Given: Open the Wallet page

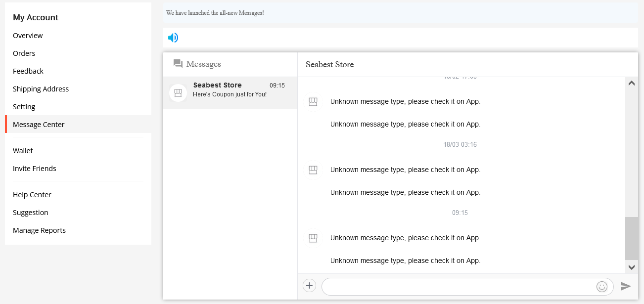Looking at the screenshot, I should (x=23, y=151).
